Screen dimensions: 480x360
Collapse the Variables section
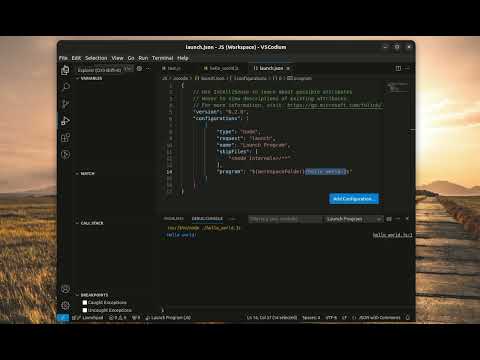(x=89, y=78)
